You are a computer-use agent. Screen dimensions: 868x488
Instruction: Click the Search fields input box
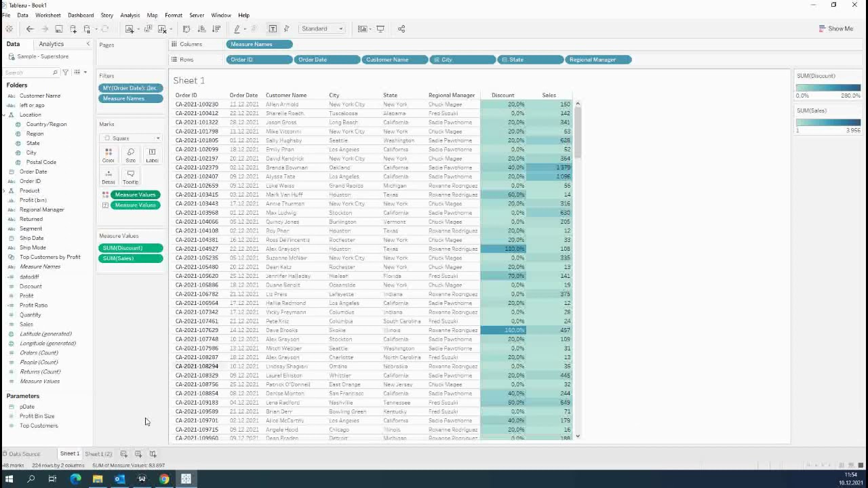coord(31,72)
